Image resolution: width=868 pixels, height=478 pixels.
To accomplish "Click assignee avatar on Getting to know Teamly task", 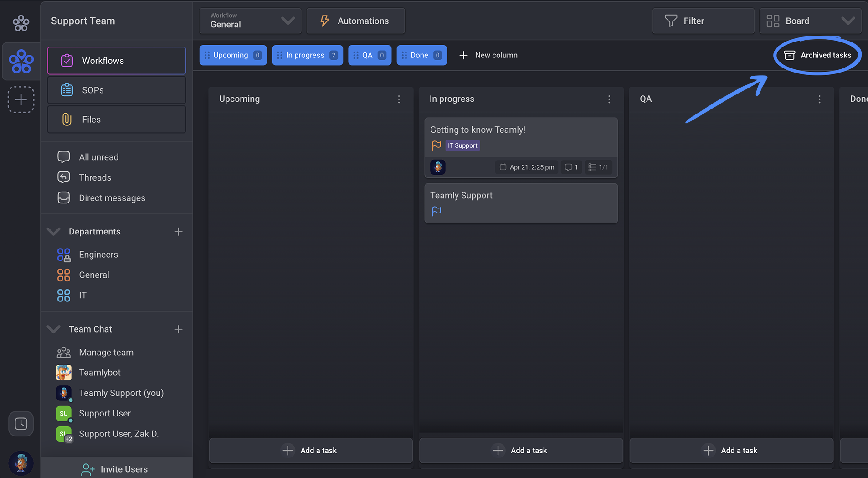I will (437, 167).
